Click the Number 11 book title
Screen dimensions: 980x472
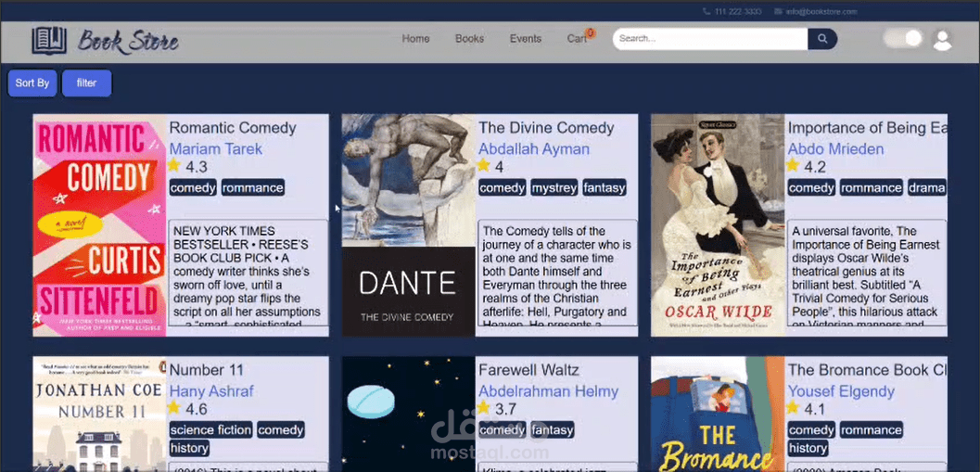(206, 370)
